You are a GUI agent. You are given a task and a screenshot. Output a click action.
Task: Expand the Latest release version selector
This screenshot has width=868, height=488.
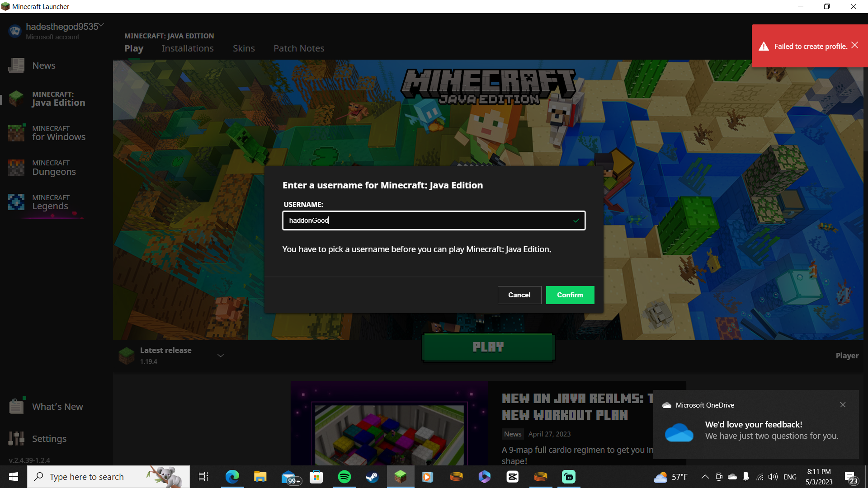[221, 356]
